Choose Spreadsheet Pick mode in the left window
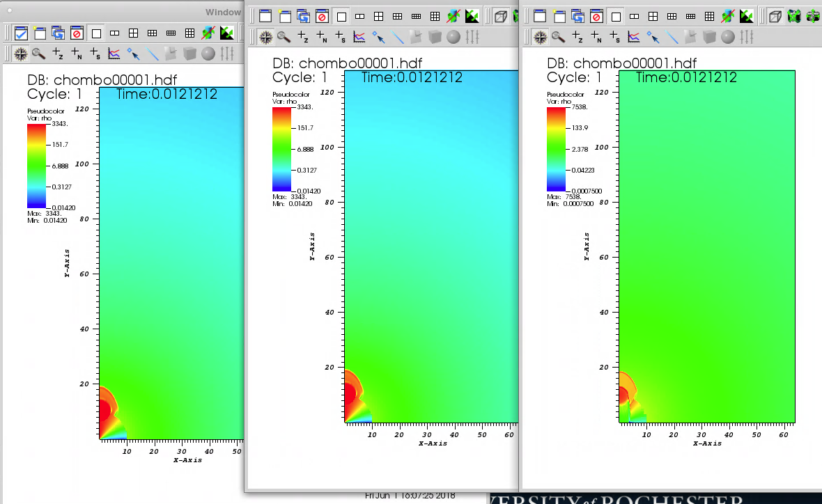Viewport: 822px width, 504px height. (x=95, y=54)
